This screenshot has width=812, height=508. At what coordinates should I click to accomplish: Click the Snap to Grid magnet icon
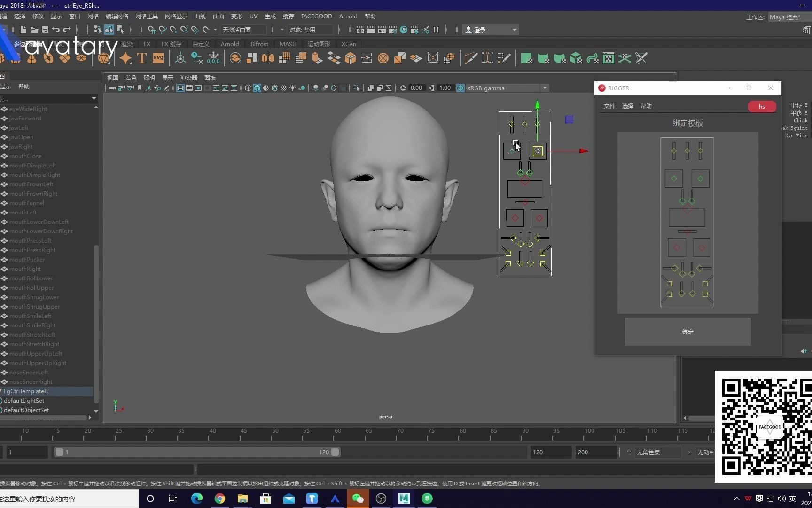(x=152, y=30)
